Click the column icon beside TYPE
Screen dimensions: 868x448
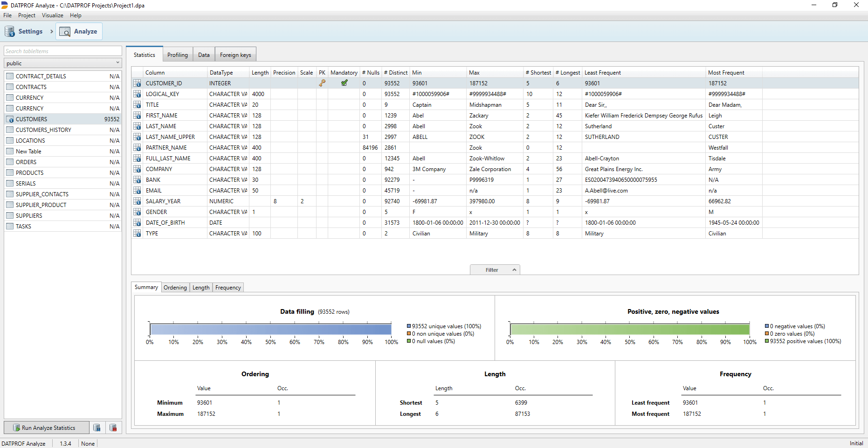pos(138,233)
